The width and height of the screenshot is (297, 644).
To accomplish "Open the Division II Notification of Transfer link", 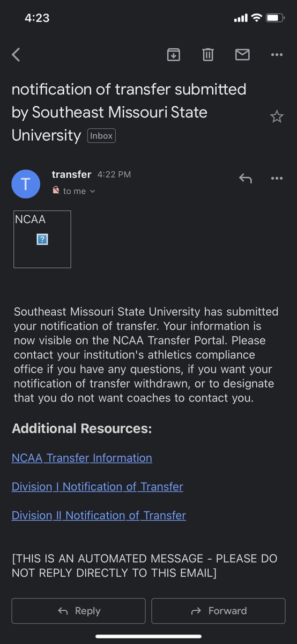I will [x=99, y=516].
